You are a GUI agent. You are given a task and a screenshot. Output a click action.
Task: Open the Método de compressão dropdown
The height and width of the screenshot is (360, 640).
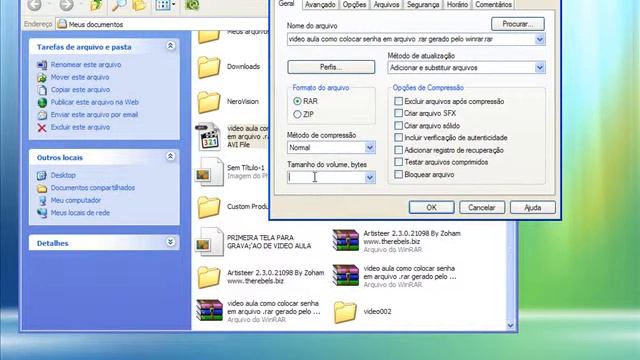(370, 148)
